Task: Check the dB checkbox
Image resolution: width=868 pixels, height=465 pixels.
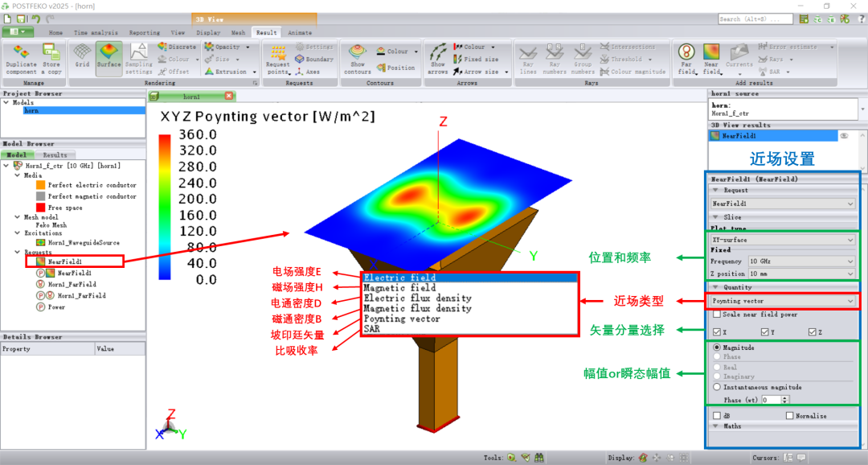Action: coord(716,416)
